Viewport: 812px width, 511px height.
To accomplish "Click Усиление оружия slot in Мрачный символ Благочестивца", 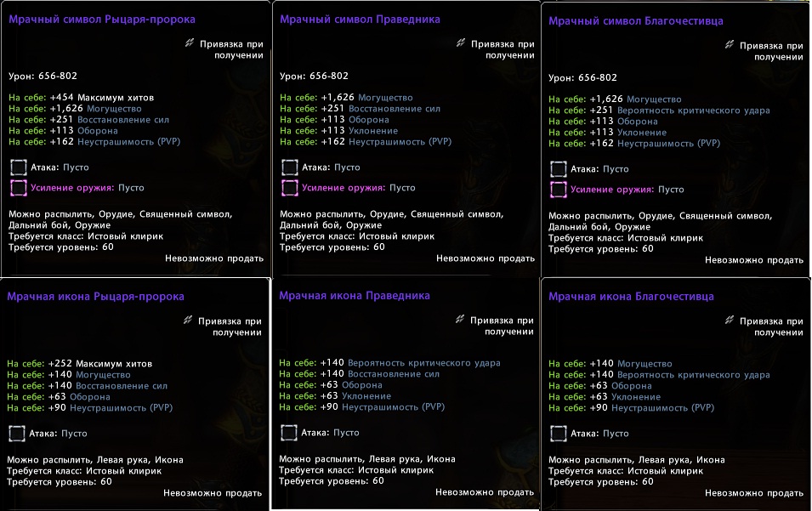I will point(559,190).
